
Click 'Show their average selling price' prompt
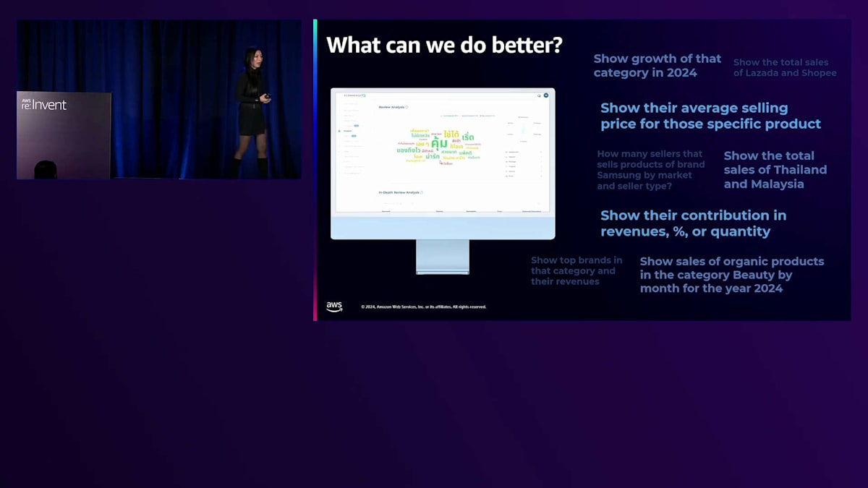[x=710, y=116]
